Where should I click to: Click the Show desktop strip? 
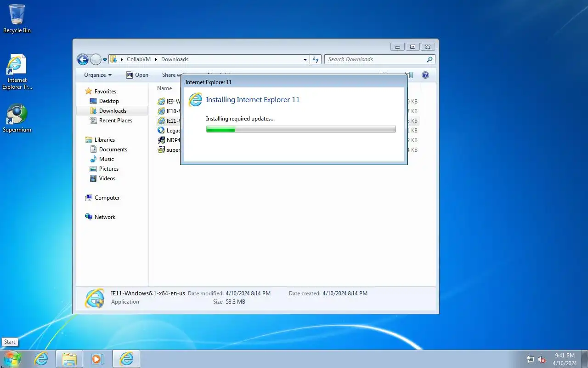click(x=585, y=359)
